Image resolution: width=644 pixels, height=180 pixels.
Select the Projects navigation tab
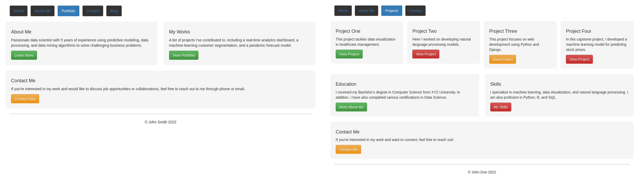point(391,11)
